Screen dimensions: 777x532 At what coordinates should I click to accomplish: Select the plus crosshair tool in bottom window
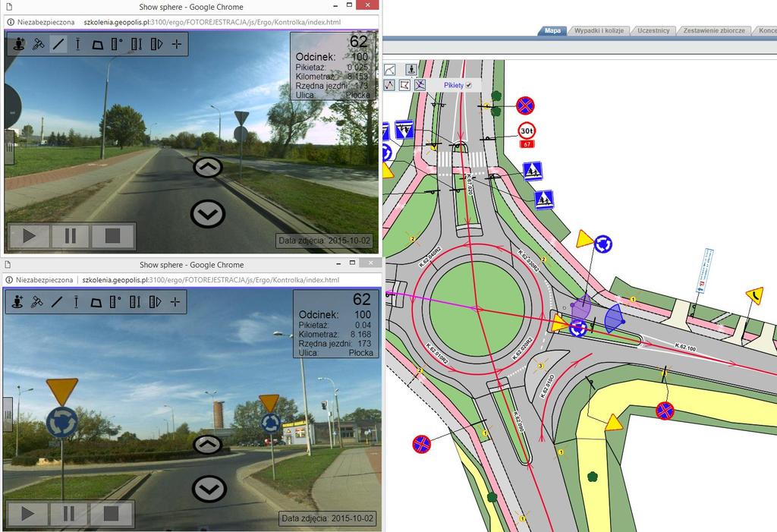[x=175, y=301]
